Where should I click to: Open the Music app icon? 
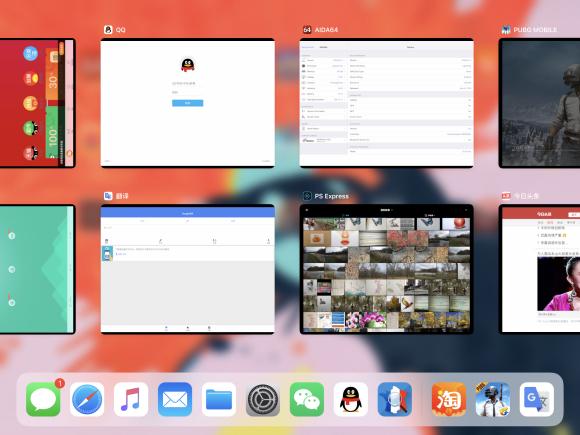(131, 399)
